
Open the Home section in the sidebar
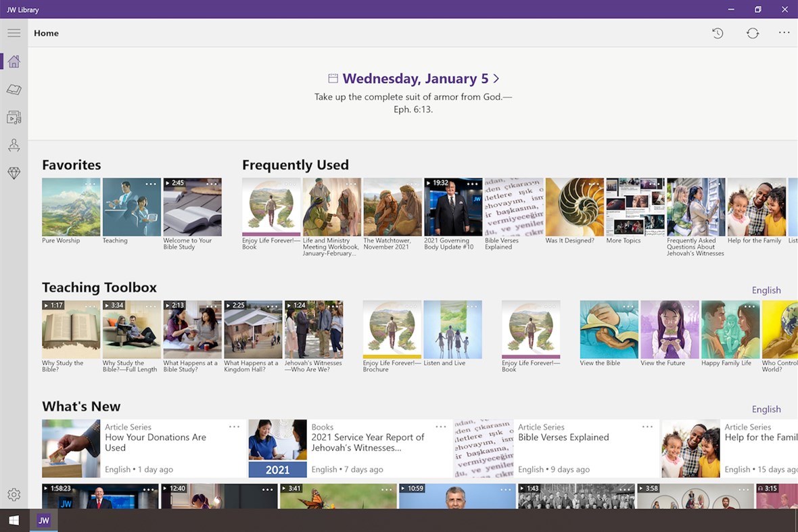pos(14,61)
